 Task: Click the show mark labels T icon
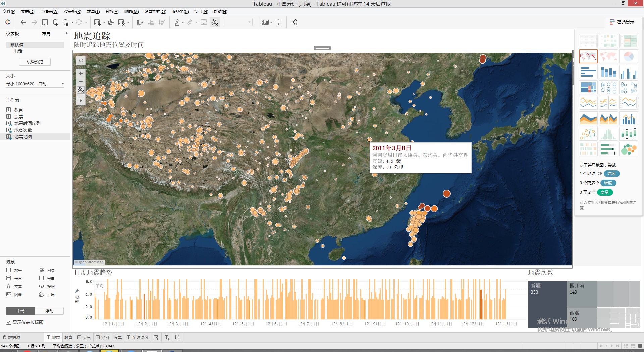pyautogui.click(x=204, y=22)
